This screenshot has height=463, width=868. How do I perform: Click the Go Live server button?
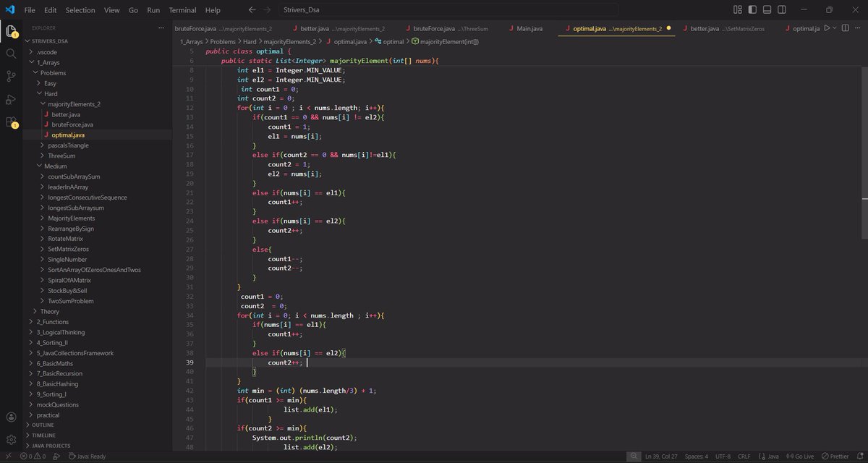click(x=799, y=456)
